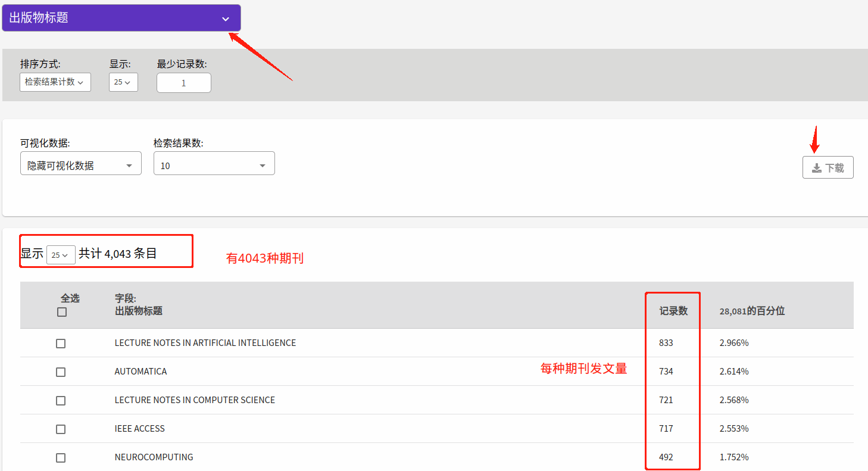The height and width of the screenshot is (471, 868).
Task: Click the NEUROCOMPUTING title text
Action: point(154,457)
